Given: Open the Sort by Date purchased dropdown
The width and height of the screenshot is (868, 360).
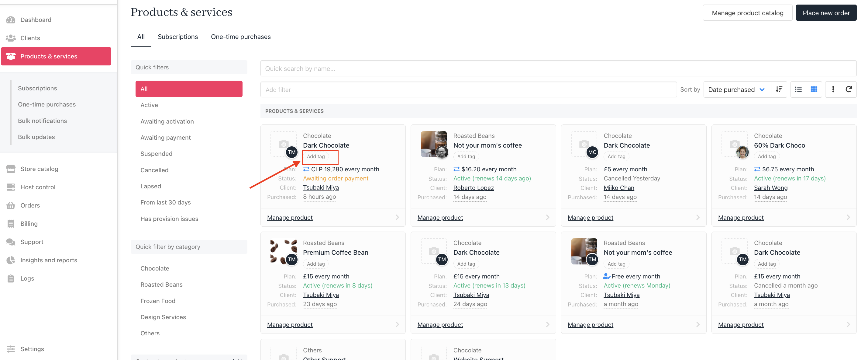Looking at the screenshot, I should [x=737, y=89].
